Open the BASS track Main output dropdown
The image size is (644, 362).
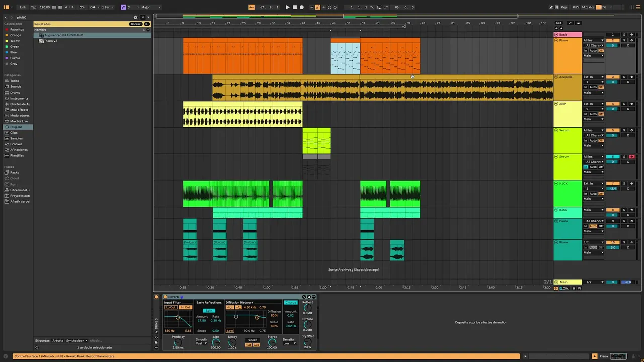(593, 210)
